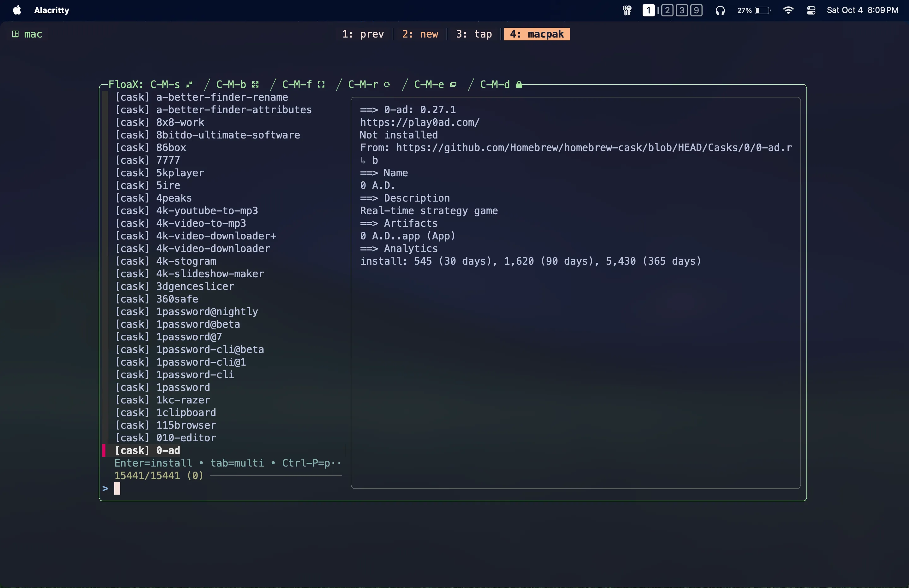Screen dimensions: 909x588
Task: Switch to workspace 2 indicator
Action: pyautogui.click(x=667, y=10)
